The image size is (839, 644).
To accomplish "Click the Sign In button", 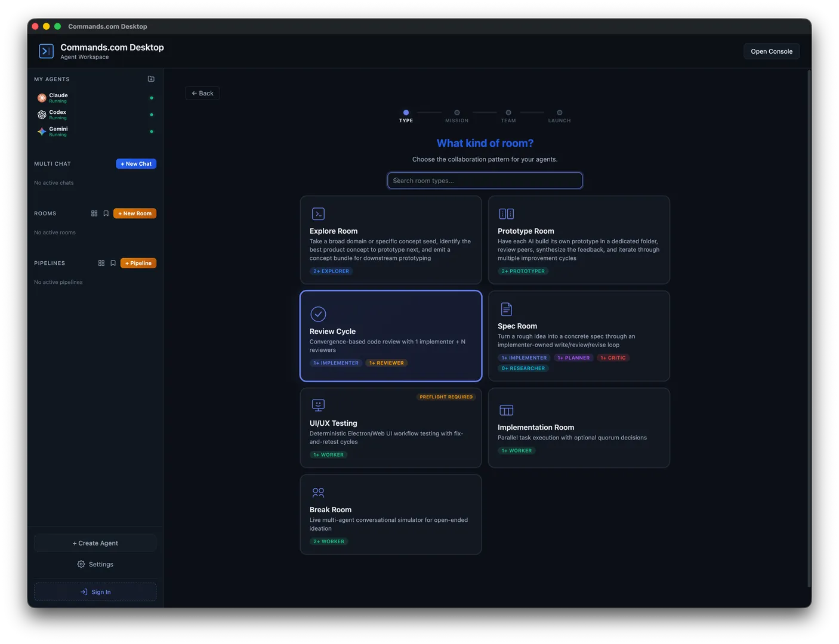I will 95,592.
